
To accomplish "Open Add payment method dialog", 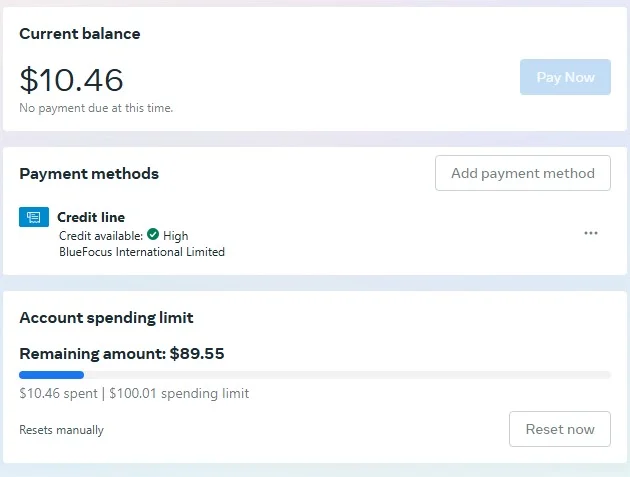I will pyautogui.click(x=523, y=173).
